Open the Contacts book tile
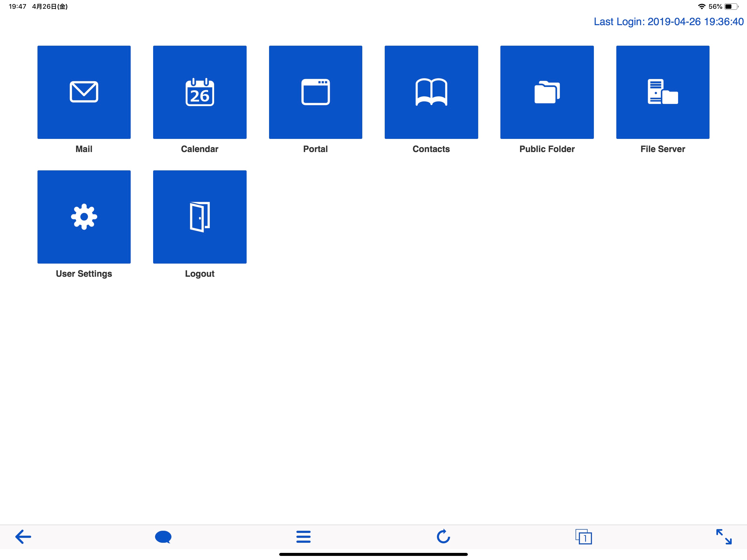Viewport: 747px width, 560px height. 431,92
